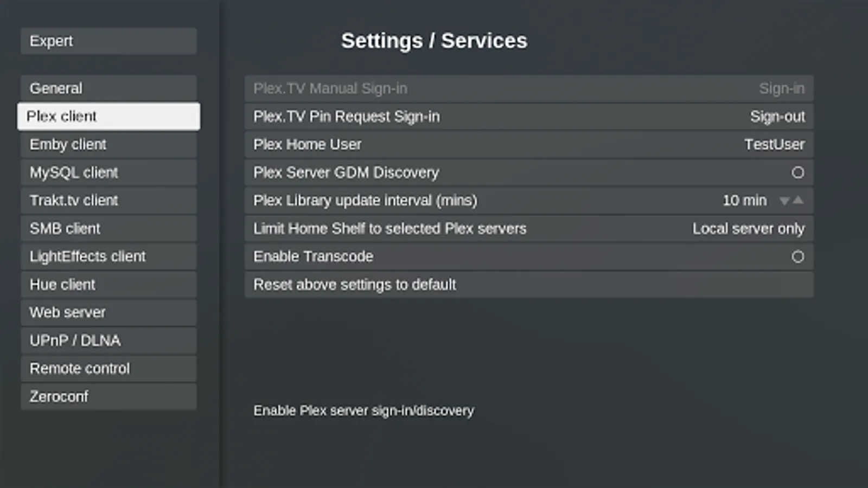Change the Expert settings level

coord(108,41)
